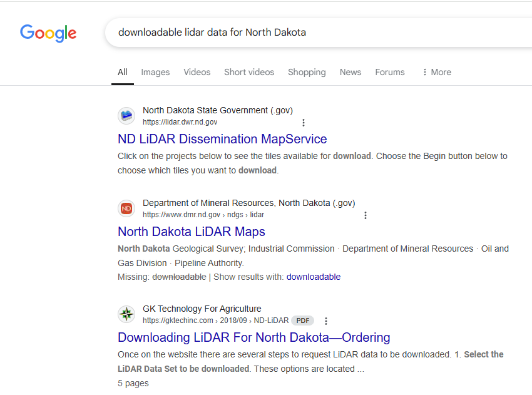Image resolution: width=532 pixels, height=395 pixels.
Task: Click the red ND favicon for Department of Mineral Resources
Action: (126, 208)
